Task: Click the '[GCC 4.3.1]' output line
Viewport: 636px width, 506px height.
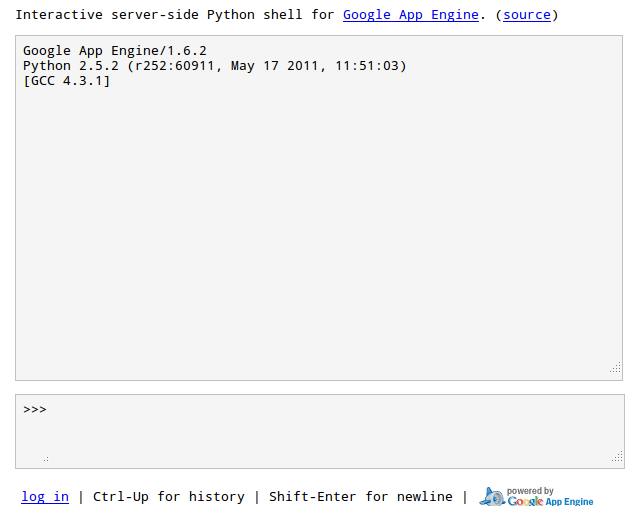Action: point(67,81)
